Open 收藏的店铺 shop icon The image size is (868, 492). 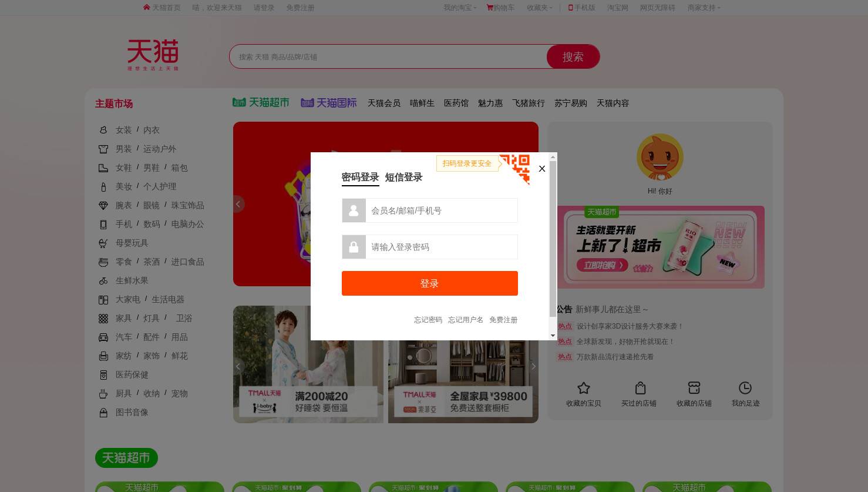point(694,388)
